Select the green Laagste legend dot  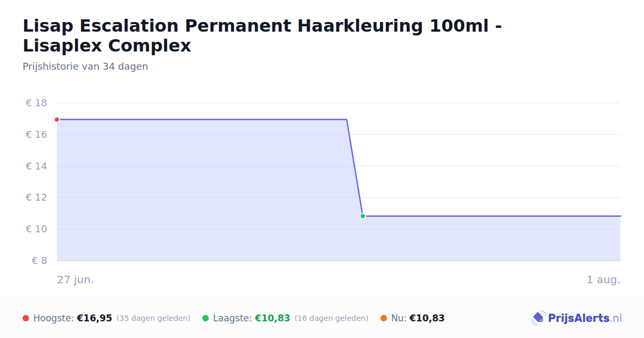(x=206, y=318)
